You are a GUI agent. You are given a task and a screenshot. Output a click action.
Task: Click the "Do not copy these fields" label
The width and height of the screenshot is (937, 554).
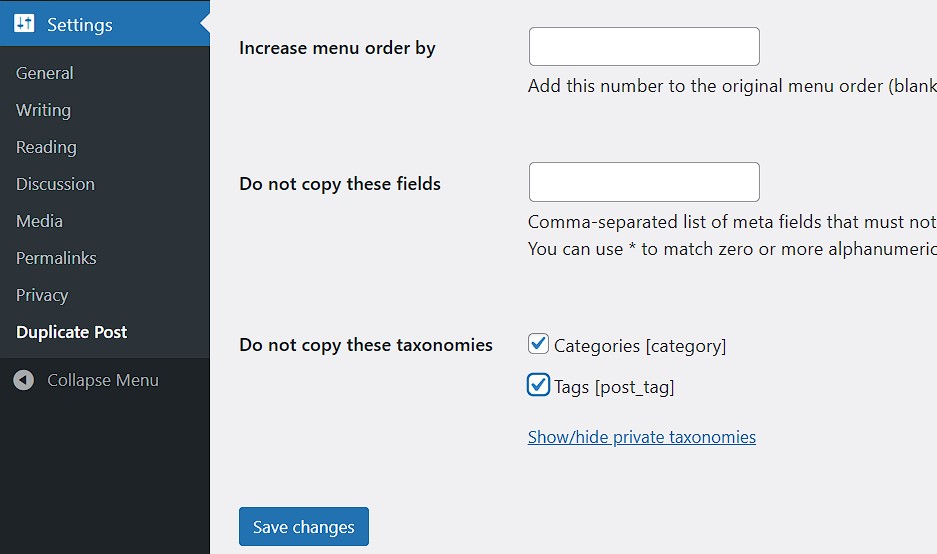(340, 184)
